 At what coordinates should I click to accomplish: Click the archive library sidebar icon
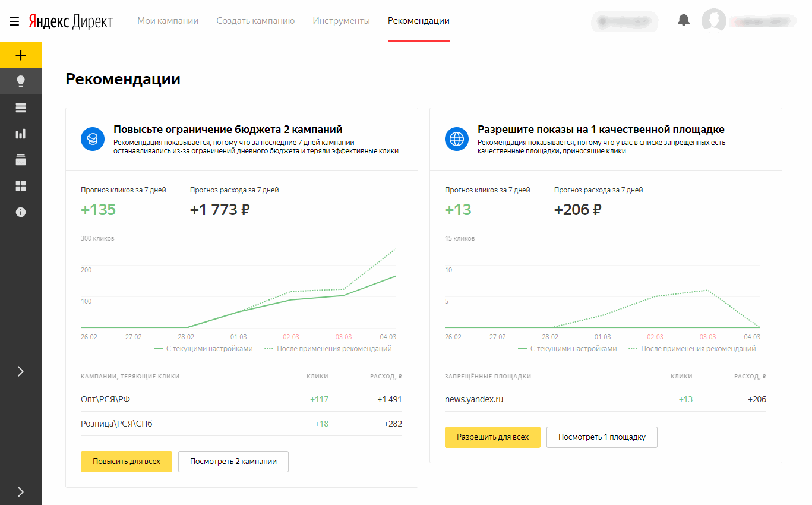point(21,160)
